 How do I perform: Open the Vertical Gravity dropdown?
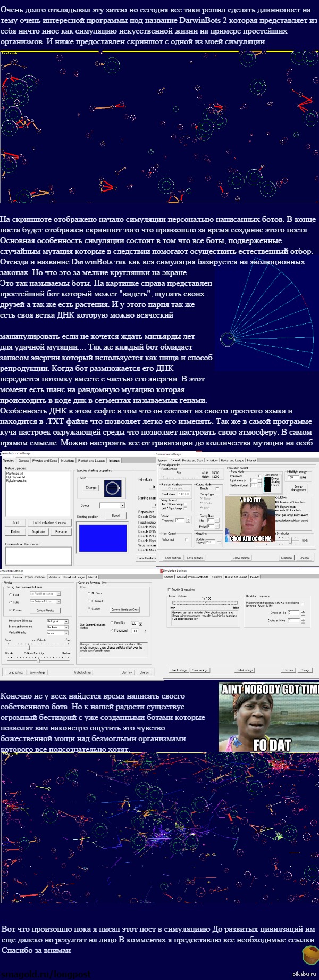[x=66, y=633]
